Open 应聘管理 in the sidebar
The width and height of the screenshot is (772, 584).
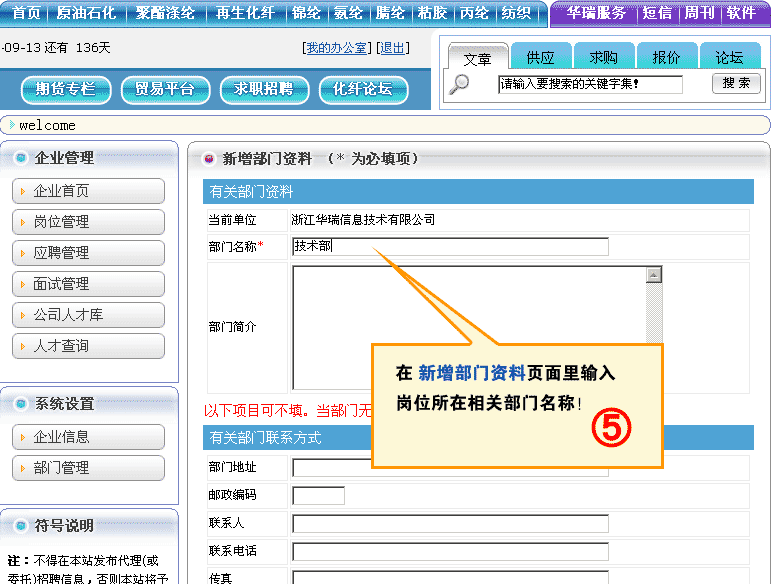(x=89, y=253)
